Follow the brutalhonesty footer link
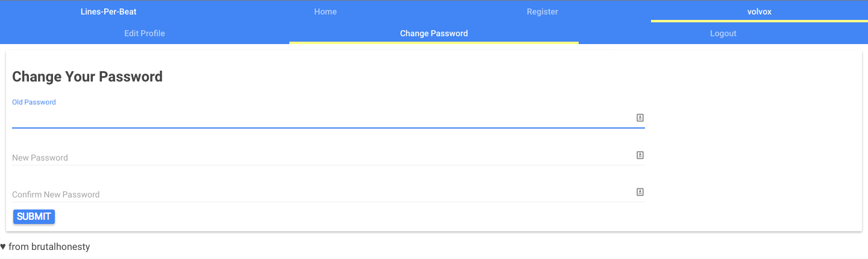 (x=60, y=247)
